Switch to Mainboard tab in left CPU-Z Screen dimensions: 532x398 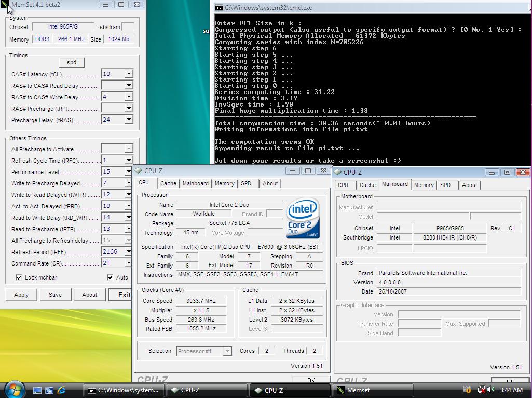point(196,183)
